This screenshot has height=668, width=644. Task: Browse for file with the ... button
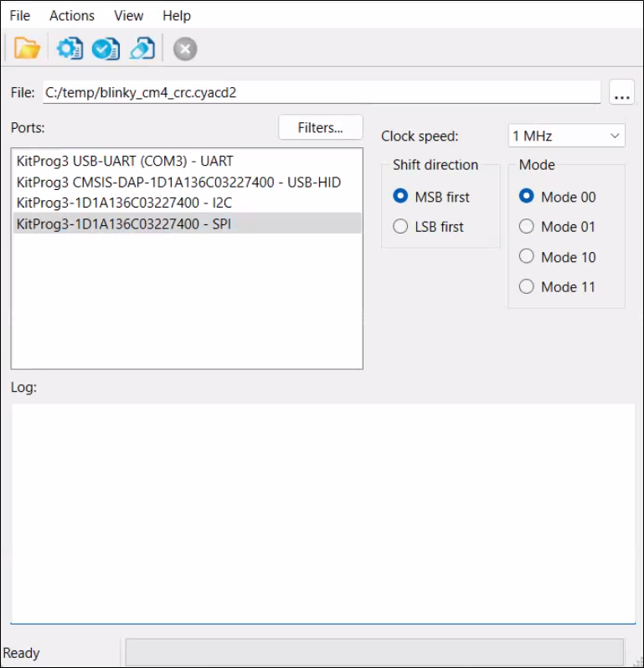tap(622, 92)
